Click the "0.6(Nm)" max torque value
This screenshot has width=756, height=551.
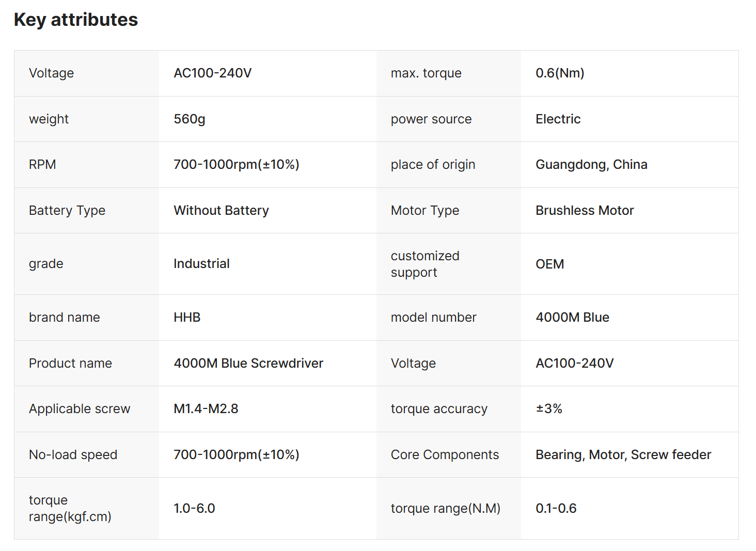point(560,73)
